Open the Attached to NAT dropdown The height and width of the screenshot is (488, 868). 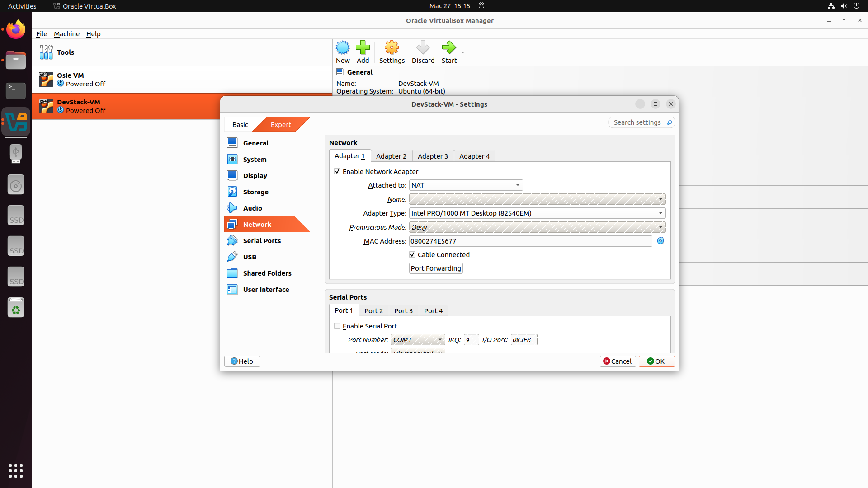(x=466, y=185)
